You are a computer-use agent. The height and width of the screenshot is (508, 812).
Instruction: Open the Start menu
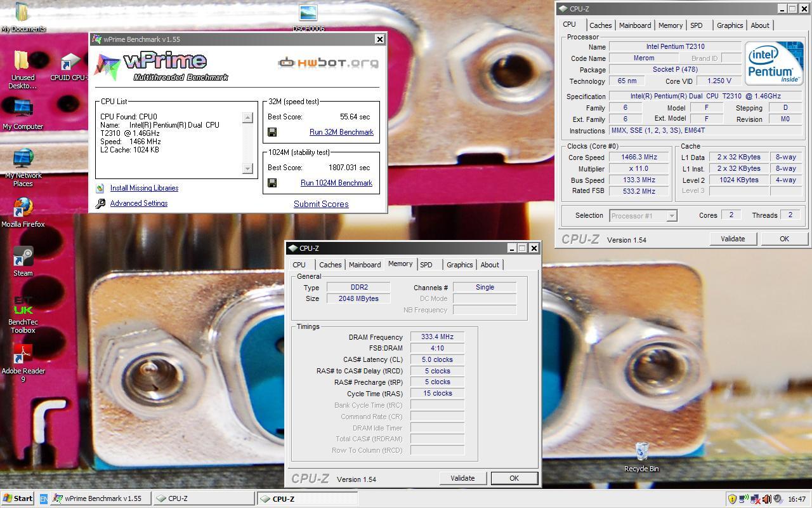click(x=18, y=498)
